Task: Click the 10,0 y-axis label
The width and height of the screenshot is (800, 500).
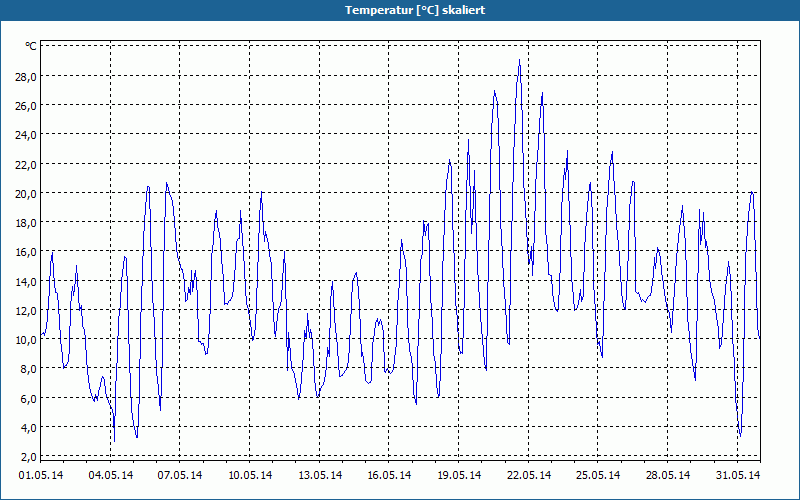Action: [26, 339]
